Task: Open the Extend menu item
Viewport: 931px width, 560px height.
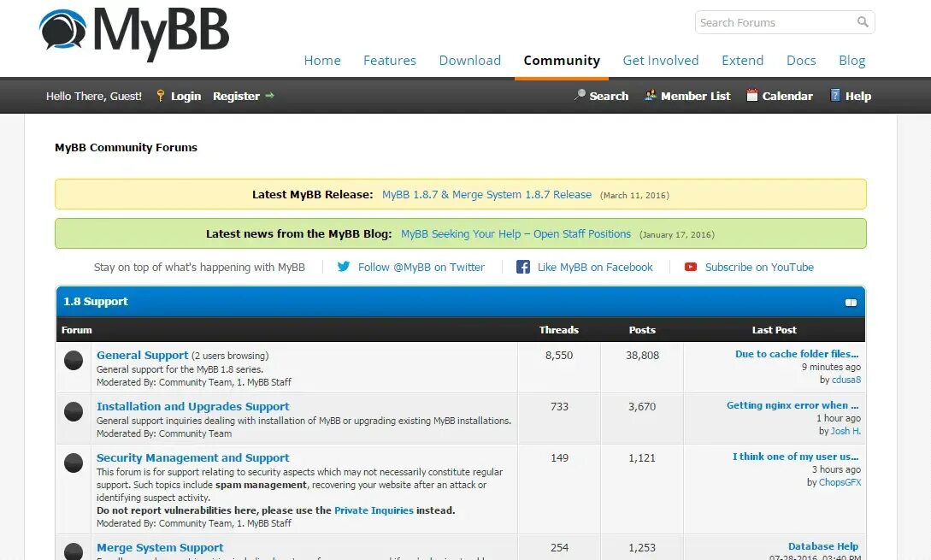Action: click(743, 60)
